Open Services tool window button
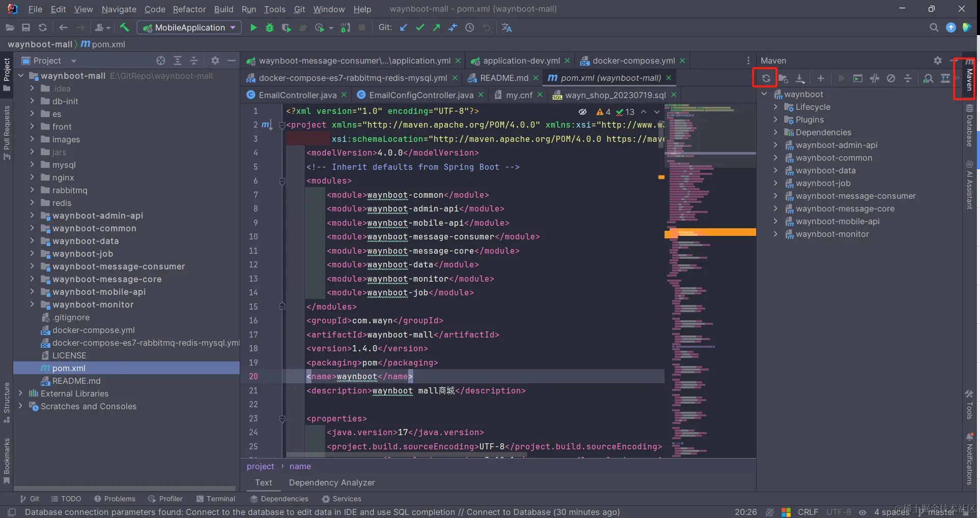The image size is (980, 518). click(x=341, y=499)
